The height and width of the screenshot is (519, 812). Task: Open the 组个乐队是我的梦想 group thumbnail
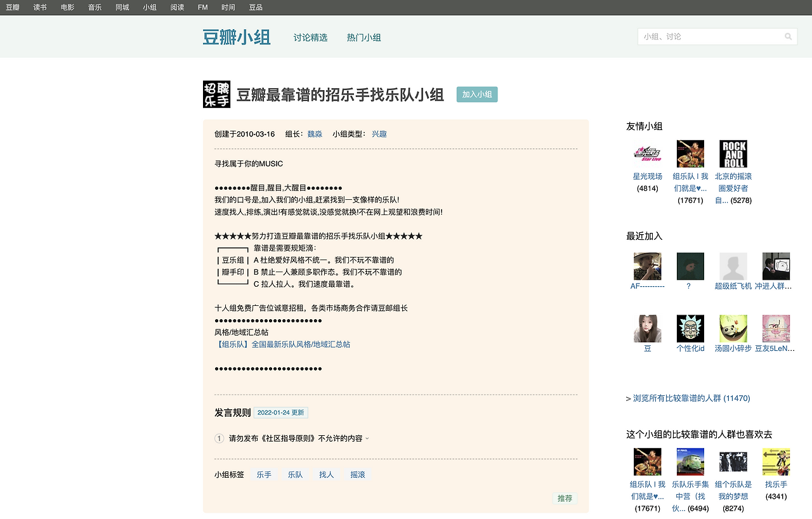(x=733, y=462)
